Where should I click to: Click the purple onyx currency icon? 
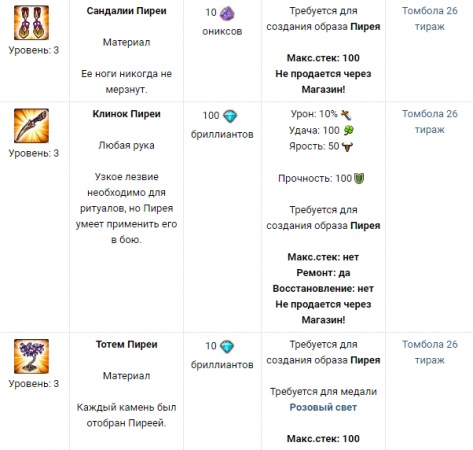[227, 14]
